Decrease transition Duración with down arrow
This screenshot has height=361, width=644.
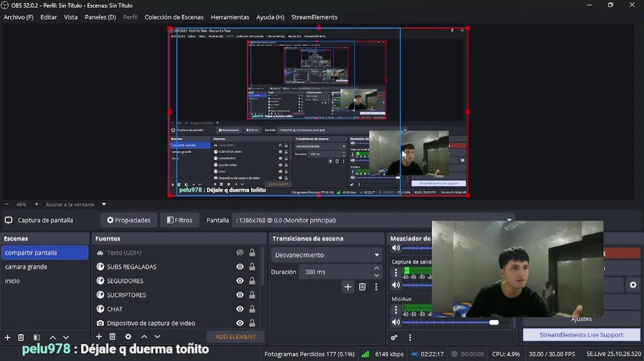click(376, 275)
